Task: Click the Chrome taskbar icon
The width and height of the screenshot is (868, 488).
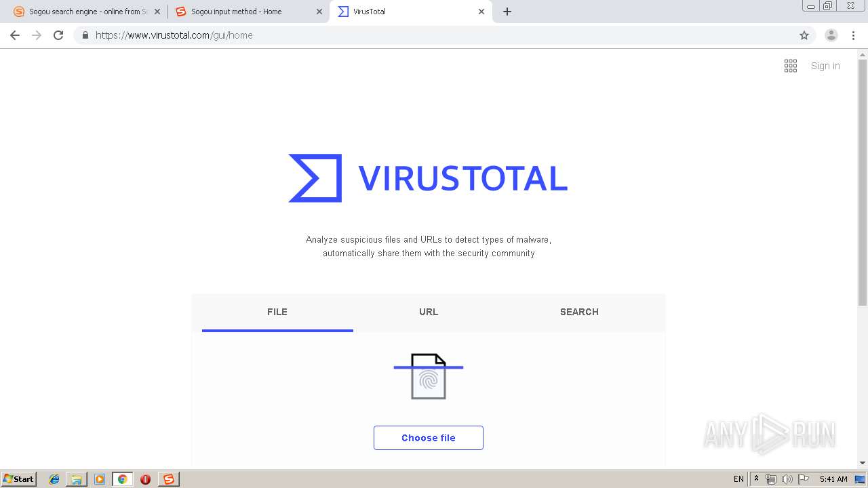Action: click(123, 479)
